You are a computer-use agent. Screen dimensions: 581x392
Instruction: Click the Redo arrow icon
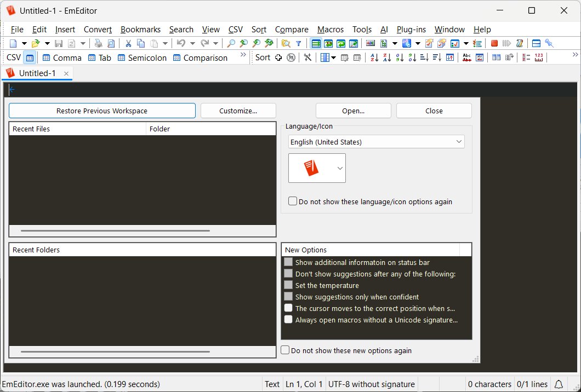pyautogui.click(x=204, y=43)
